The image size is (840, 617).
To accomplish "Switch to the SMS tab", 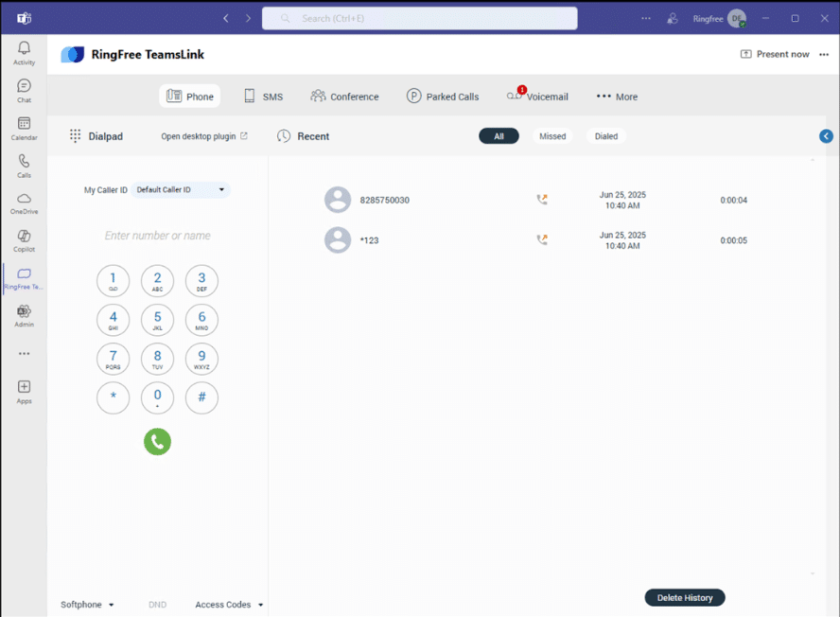I will [x=264, y=97].
